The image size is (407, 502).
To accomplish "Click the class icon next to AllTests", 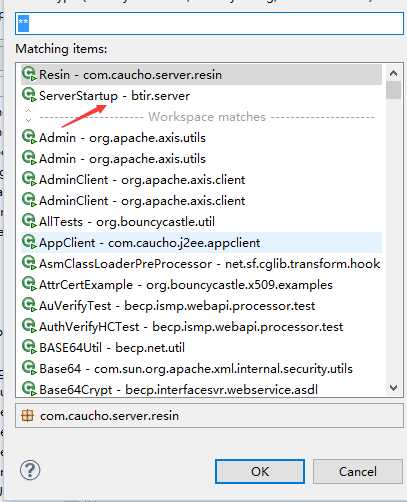I will pos(29,221).
